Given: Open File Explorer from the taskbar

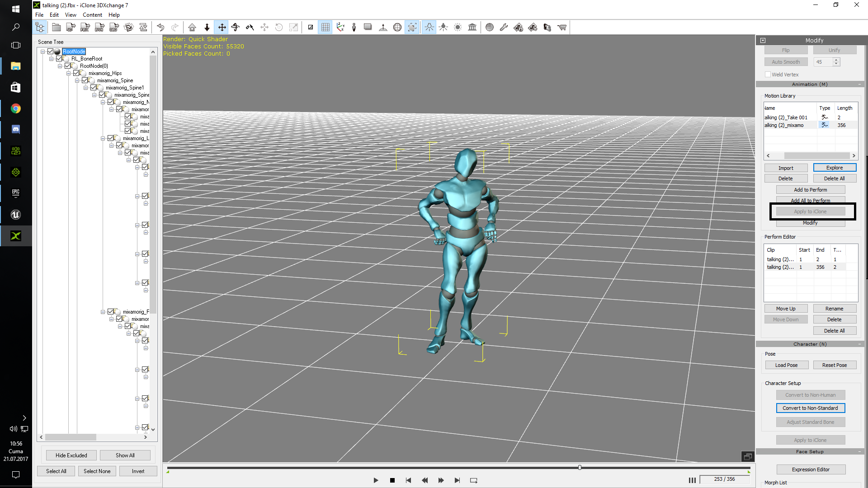Looking at the screenshot, I should coord(16,66).
